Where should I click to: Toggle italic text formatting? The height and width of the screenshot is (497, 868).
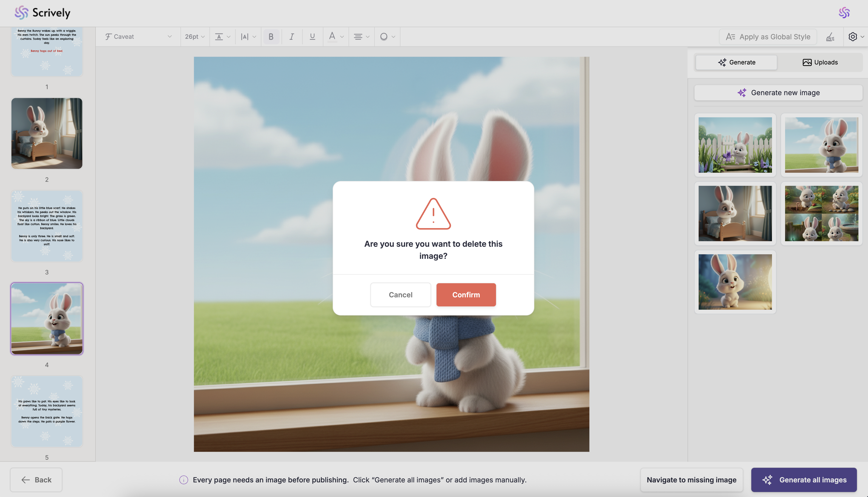291,37
